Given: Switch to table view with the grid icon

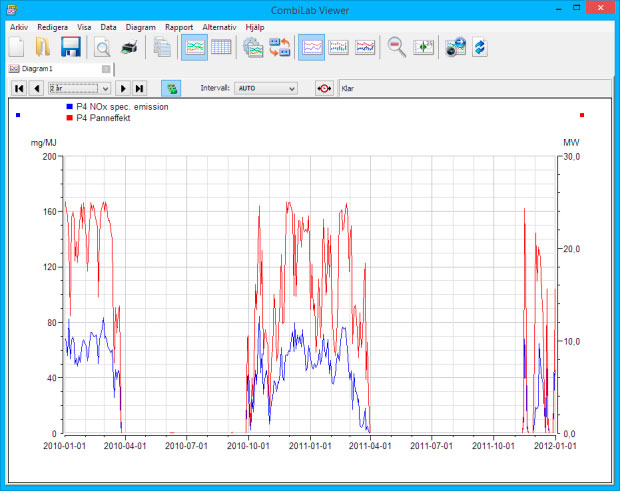Looking at the screenshot, I should tap(221, 47).
